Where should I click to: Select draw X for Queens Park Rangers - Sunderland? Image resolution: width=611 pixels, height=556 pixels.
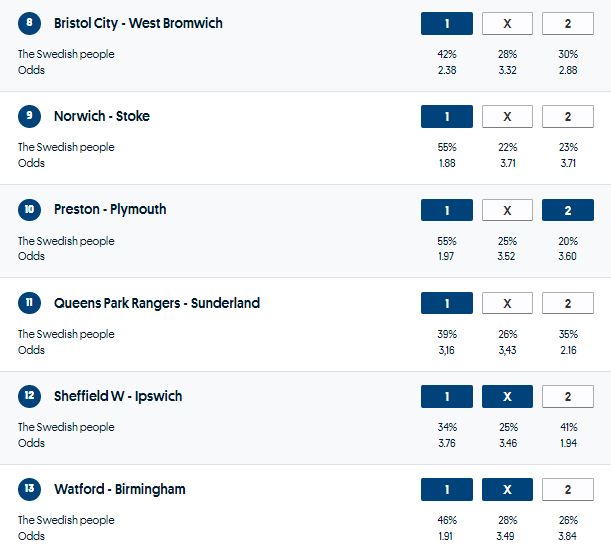[x=507, y=303]
